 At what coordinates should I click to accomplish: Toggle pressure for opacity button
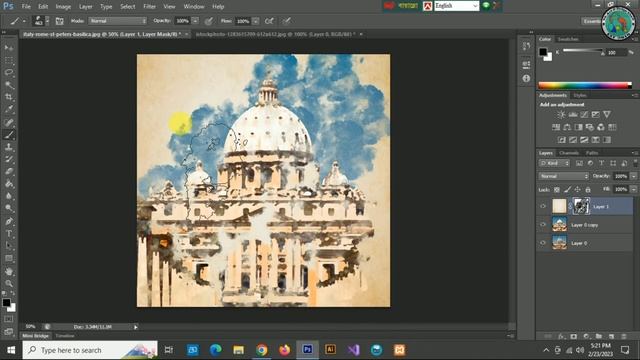tap(209, 21)
